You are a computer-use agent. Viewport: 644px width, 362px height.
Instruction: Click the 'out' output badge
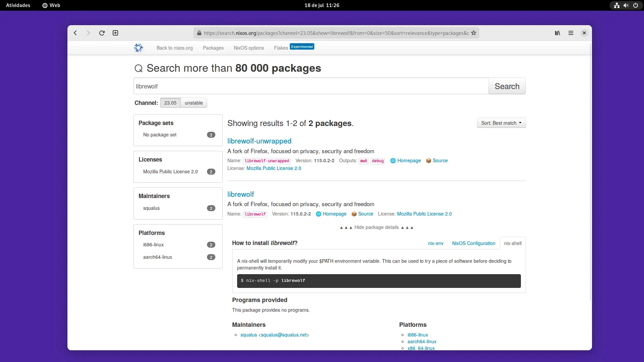(364, 161)
